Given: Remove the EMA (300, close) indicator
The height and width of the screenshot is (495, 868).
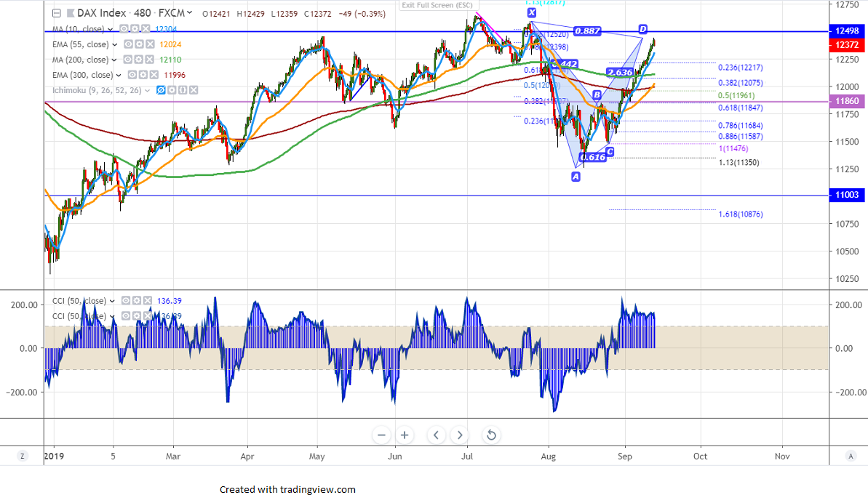Looking at the screenshot, I should pyautogui.click(x=154, y=75).
